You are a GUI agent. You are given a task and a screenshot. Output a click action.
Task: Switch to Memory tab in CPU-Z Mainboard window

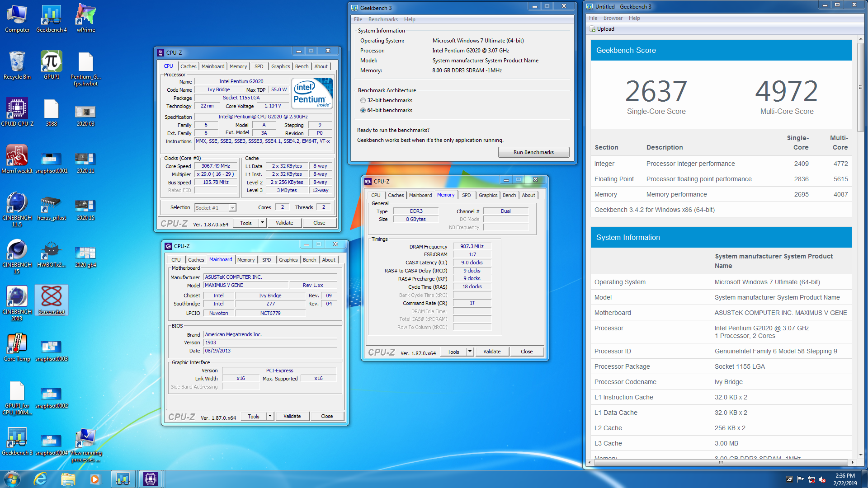[x=246, y=260]
